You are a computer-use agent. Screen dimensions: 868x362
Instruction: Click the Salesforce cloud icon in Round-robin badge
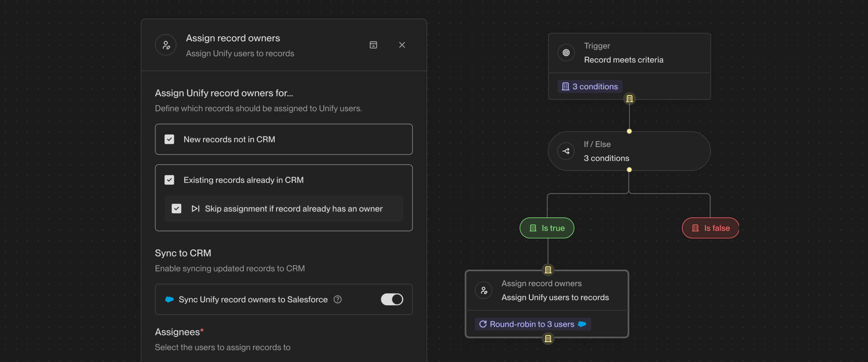(582, 324)
